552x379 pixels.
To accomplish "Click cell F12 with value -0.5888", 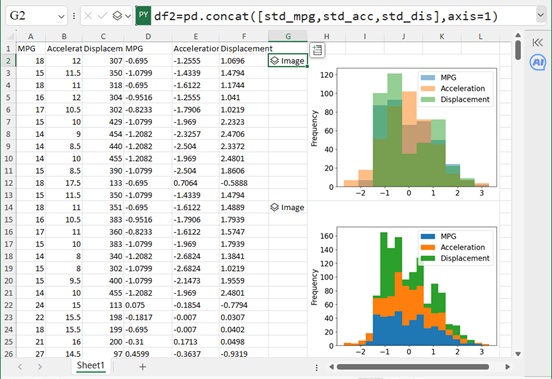I will (x=244, y=183).
